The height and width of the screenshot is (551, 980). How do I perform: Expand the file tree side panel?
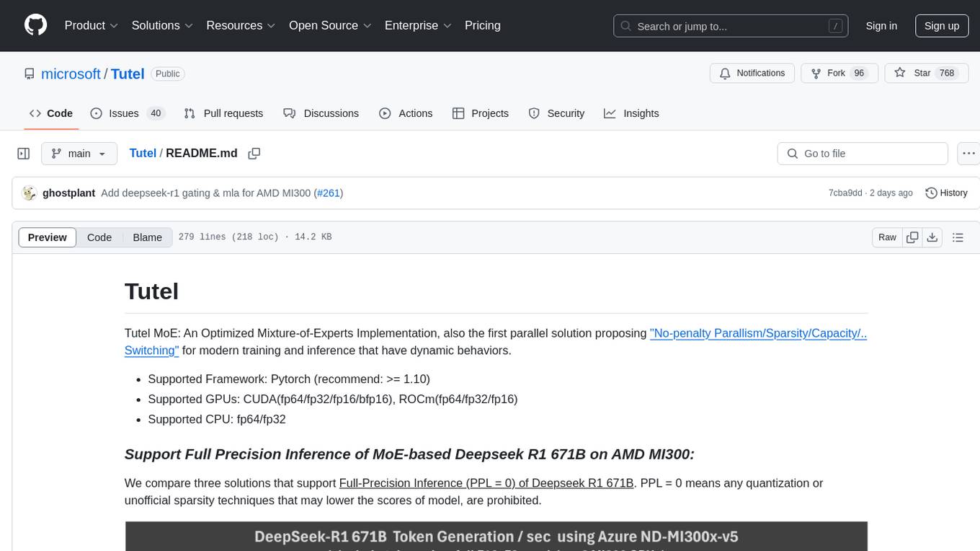coord(24,154)
